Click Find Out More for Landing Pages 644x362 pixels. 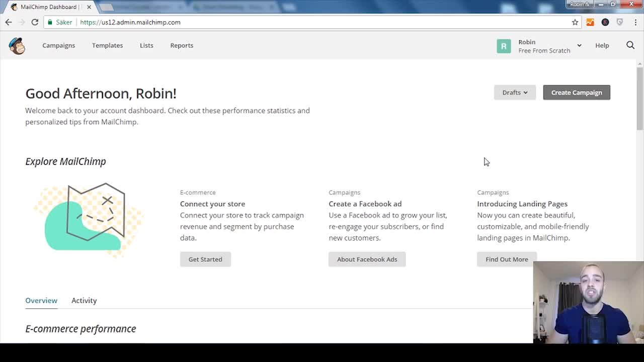click(x=507, y=259)
